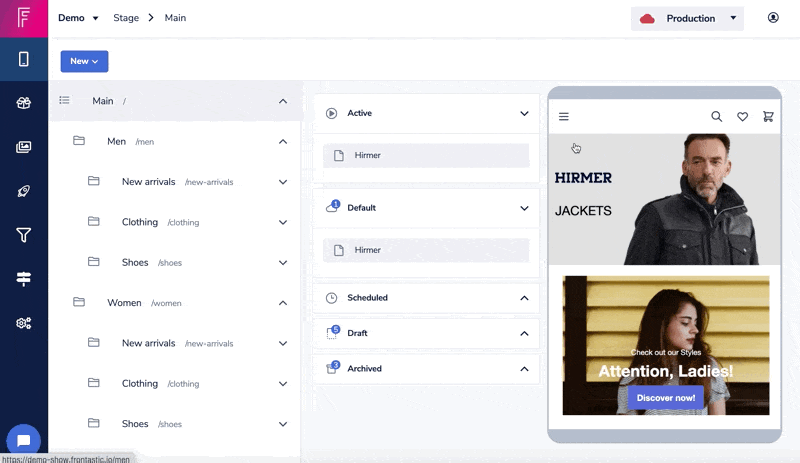Click the folder icon next to Men
Image resolution: width=800 pixels, height=463 pixels.
[79, 140]
